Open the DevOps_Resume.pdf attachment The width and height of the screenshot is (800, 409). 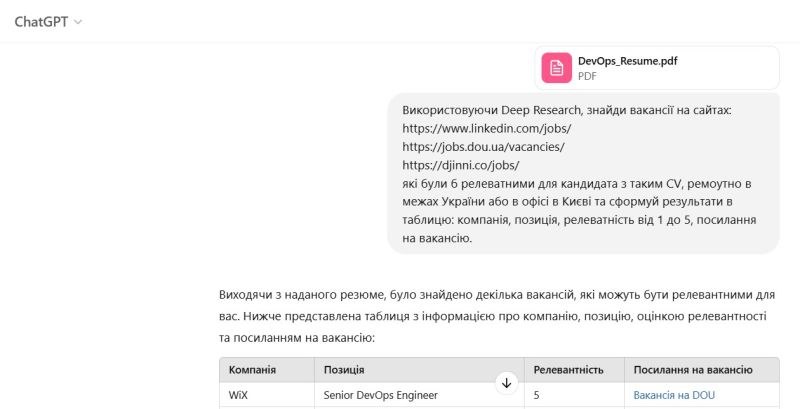pos(657,68)
